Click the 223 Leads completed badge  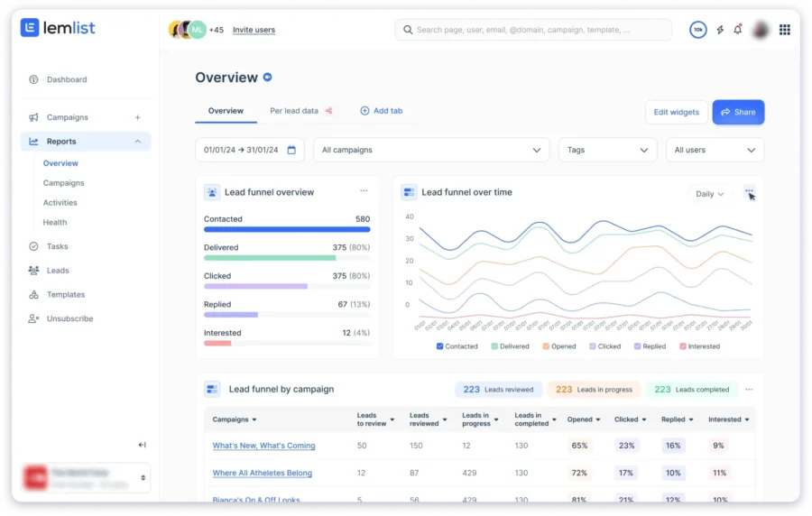691,390
